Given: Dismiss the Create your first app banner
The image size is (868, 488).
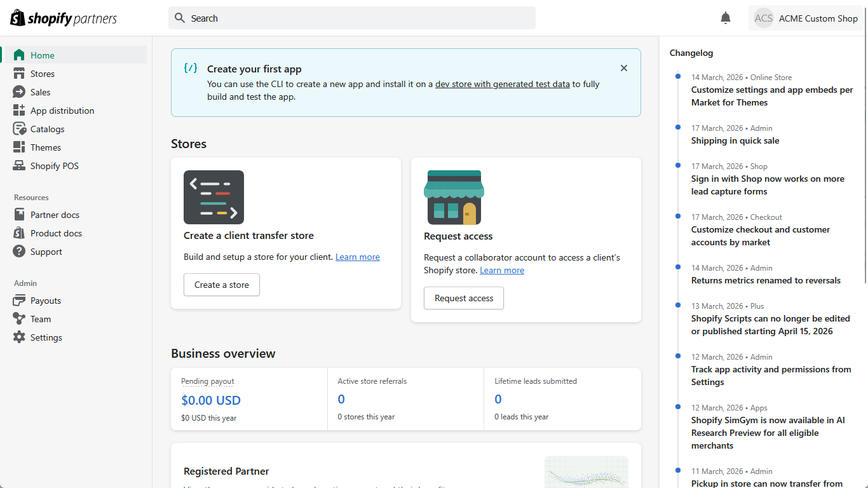Looking at the screenshot, I should pyautogui.click(x=624, y=68).
